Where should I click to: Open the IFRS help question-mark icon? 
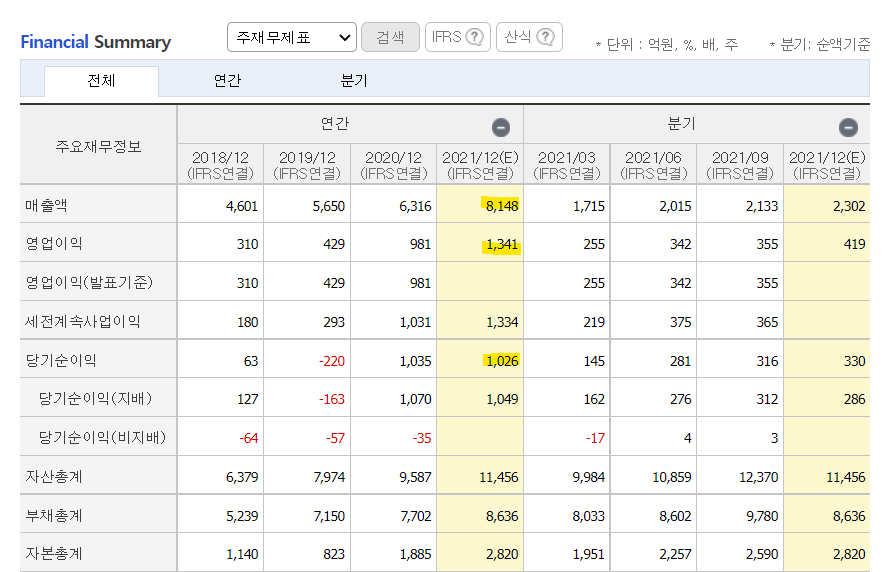click(x=475, y=37)
